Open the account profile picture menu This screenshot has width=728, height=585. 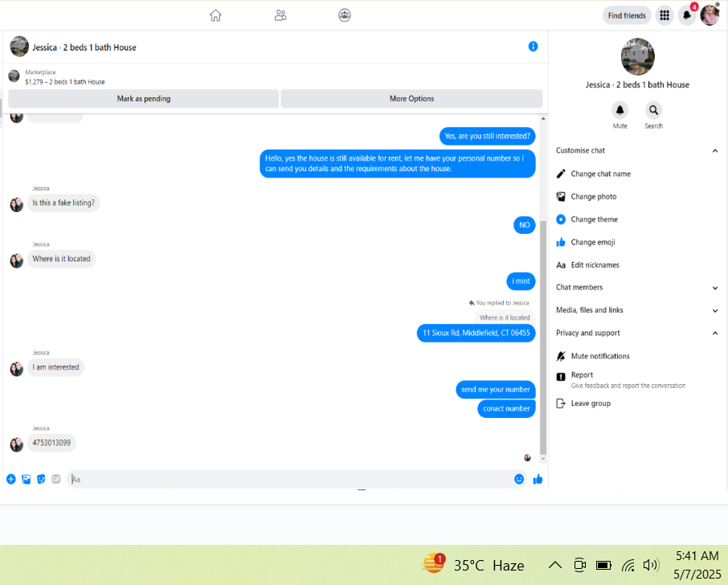[710, 15]
